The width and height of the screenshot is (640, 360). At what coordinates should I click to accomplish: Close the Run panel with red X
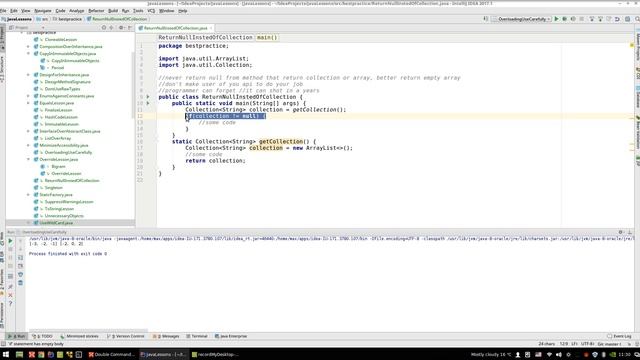point(11,295)
